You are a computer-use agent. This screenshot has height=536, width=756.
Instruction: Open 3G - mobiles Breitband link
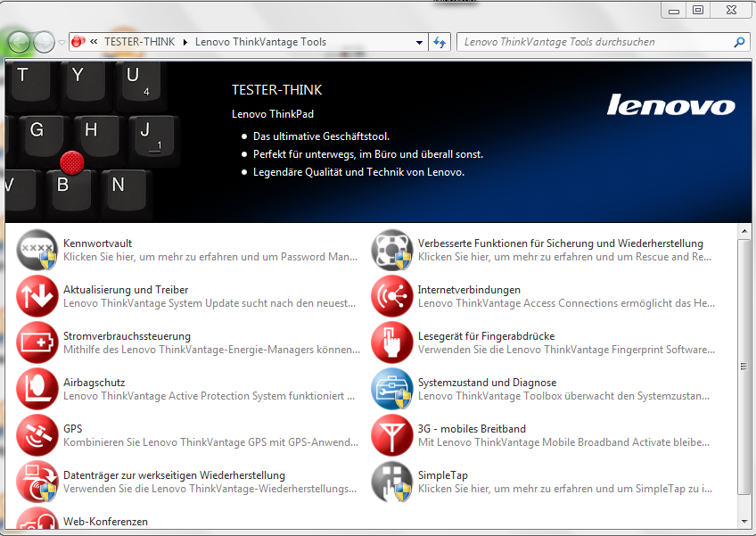click(x=472, y=429)
